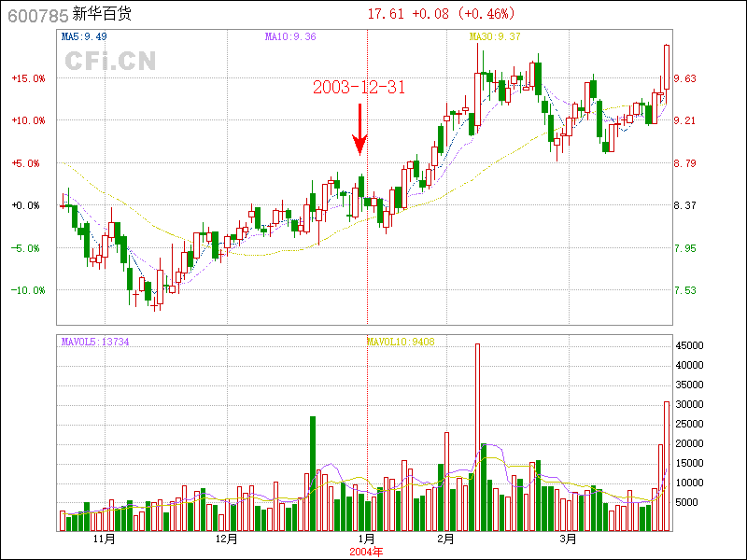Click the 10000 volume axis value

coord(690,483)
